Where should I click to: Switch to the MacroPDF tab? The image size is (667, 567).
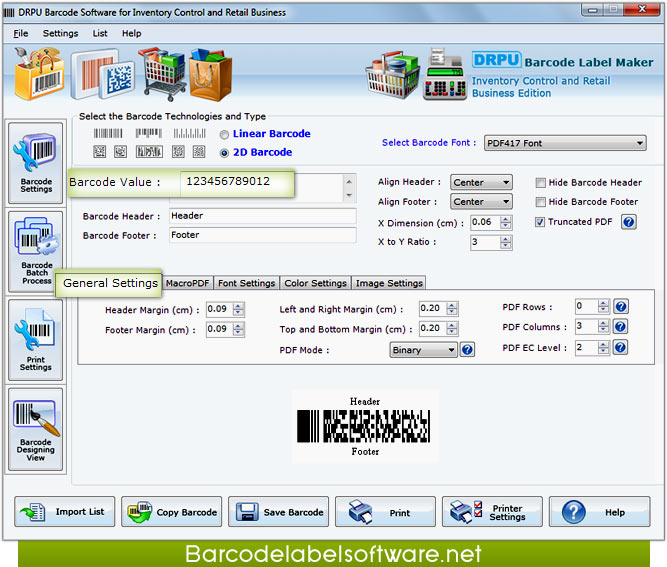click(188, 283)
